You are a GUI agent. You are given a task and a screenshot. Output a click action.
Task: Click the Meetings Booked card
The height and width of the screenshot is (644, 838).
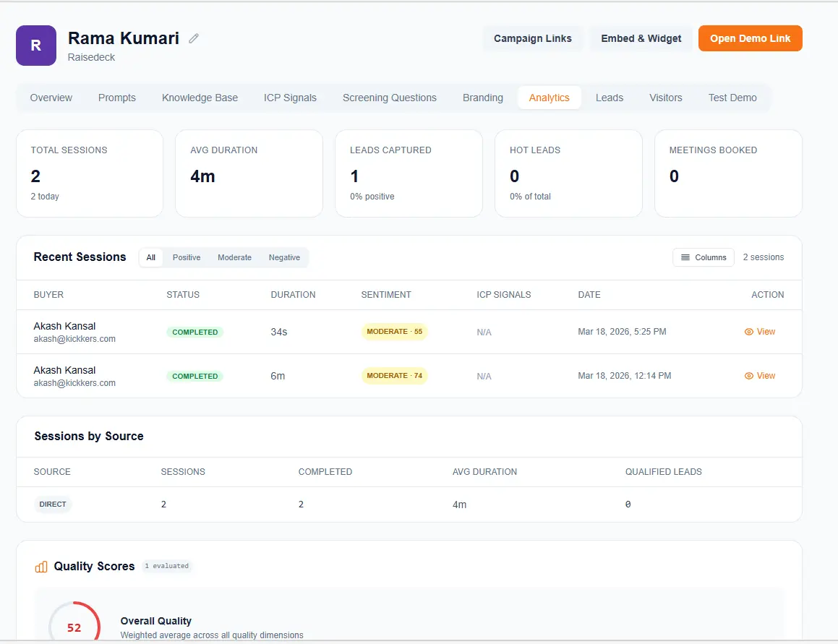pyautogui.click(x=728, y=173)
